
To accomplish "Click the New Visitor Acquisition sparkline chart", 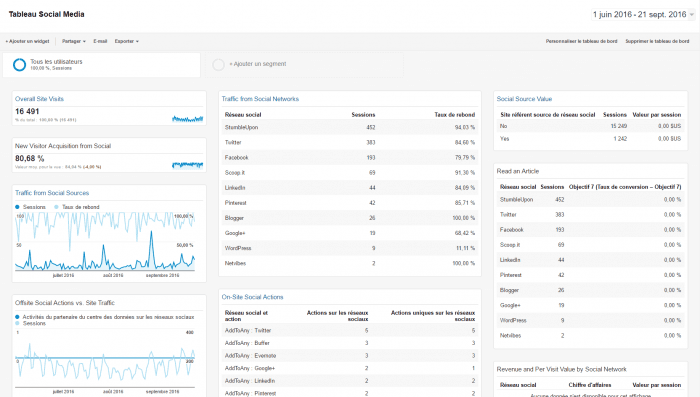I will click(188, 165).
